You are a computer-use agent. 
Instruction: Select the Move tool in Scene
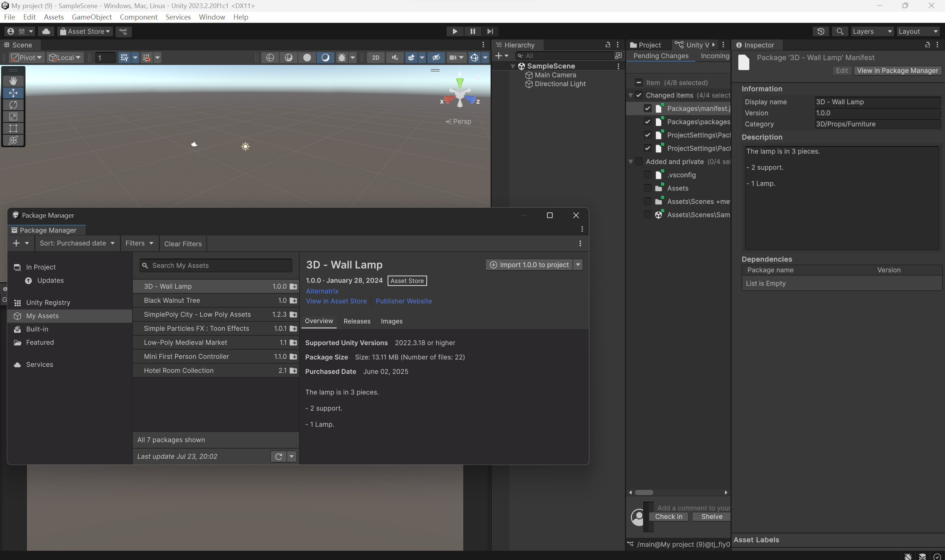pyautogui.click(x=13, y=93)
